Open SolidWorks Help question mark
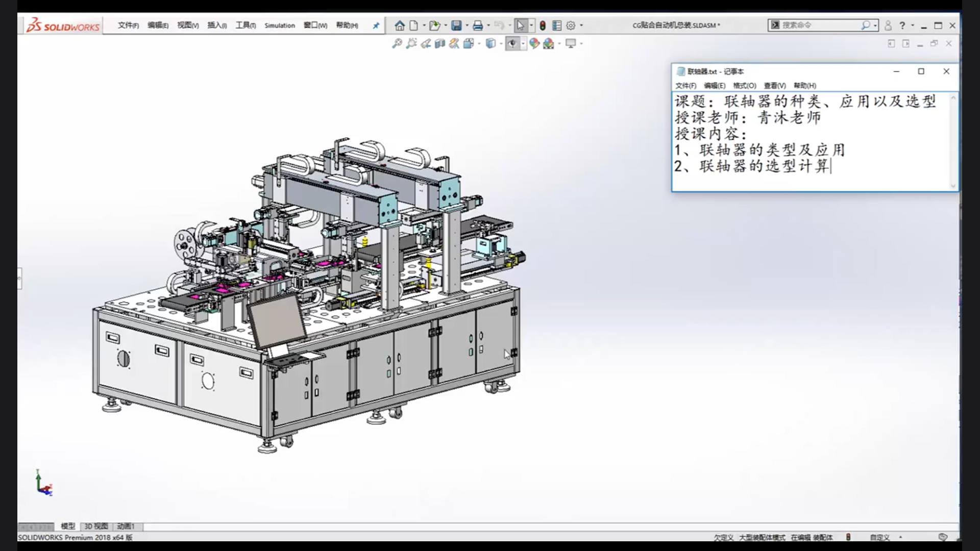The width and height of the screenshot is (980, 551). click(x=902, y=25)
